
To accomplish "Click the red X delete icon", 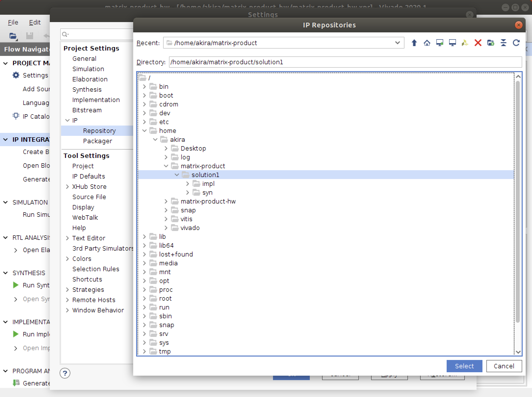I will [x=478, y=43].
